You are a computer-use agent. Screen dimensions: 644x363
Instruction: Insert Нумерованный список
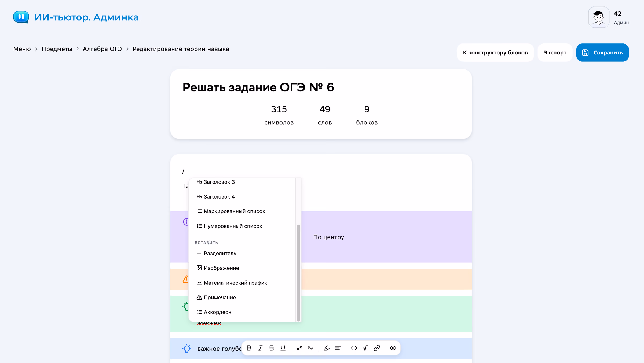tap(242, 226)
